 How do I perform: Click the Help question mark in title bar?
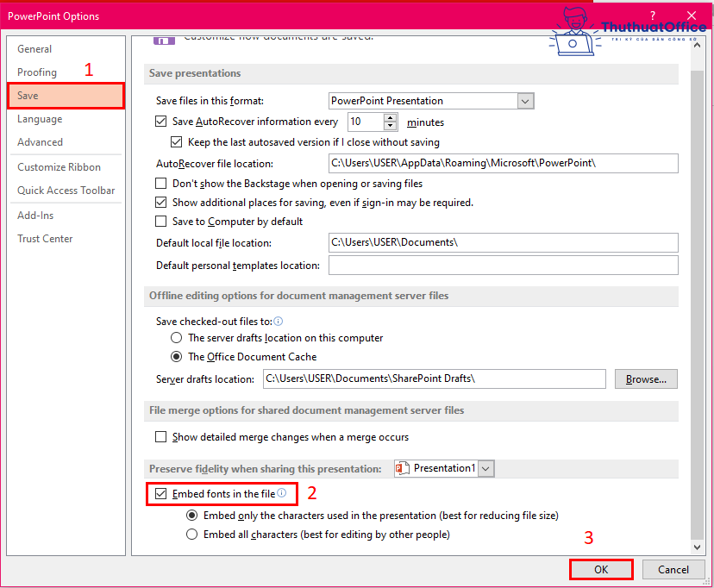(652, 16)
